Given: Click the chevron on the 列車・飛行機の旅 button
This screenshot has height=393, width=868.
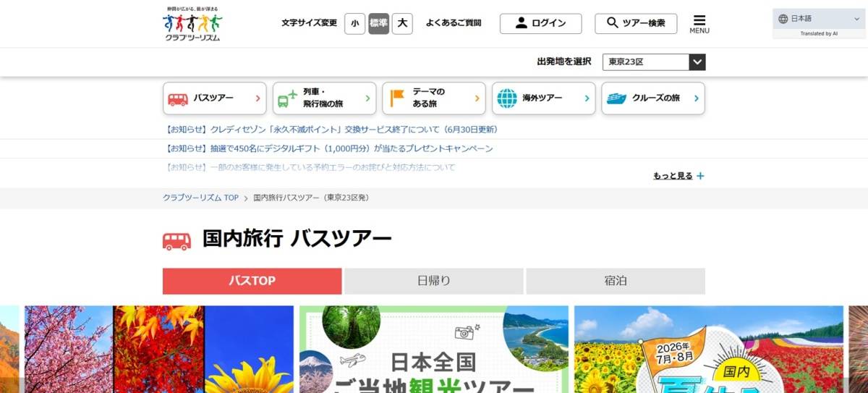Looking at the screenshot, I should pos(367,98).
